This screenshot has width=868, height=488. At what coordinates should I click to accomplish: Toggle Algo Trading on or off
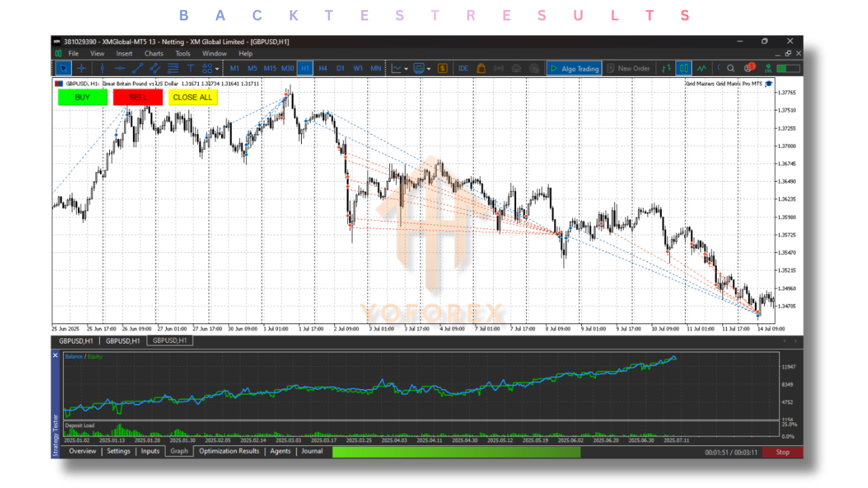574,68
